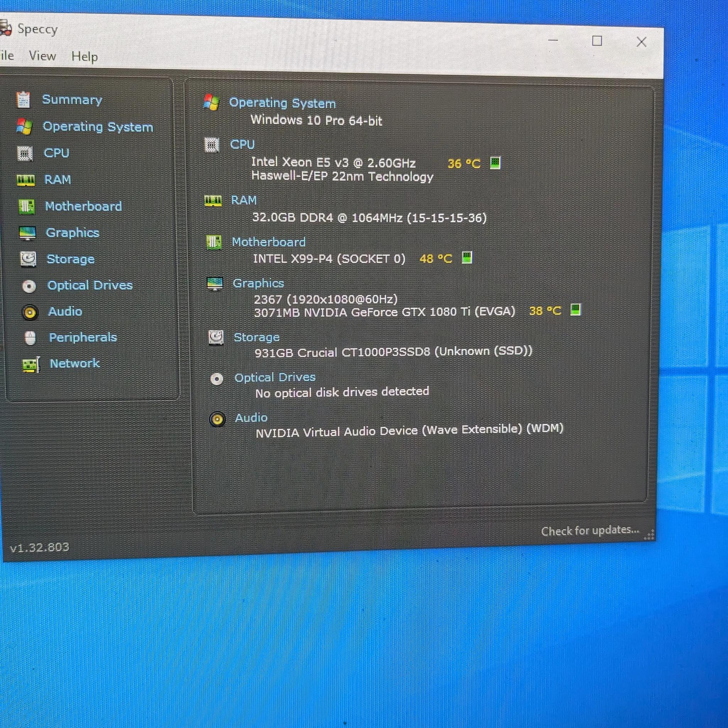Click the graphics temperature green status indicator
This screenshot has width=728, height=728.
(x=576, y=310)
